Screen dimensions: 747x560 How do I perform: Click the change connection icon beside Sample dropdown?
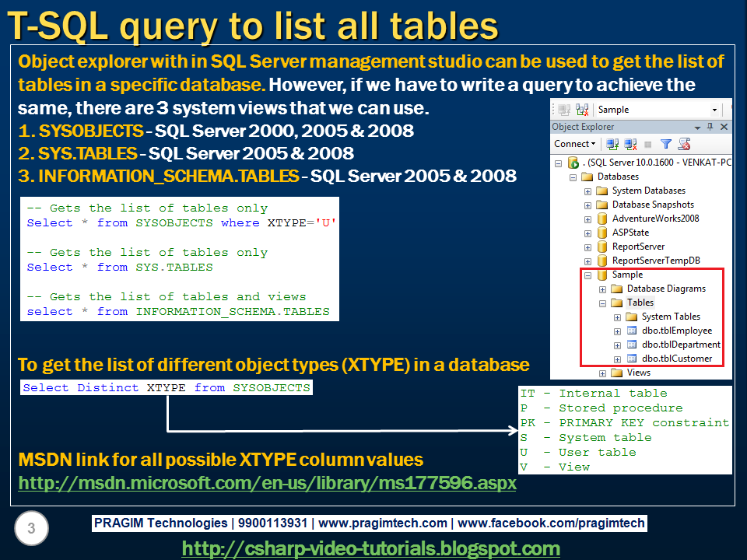coord(582,110)
